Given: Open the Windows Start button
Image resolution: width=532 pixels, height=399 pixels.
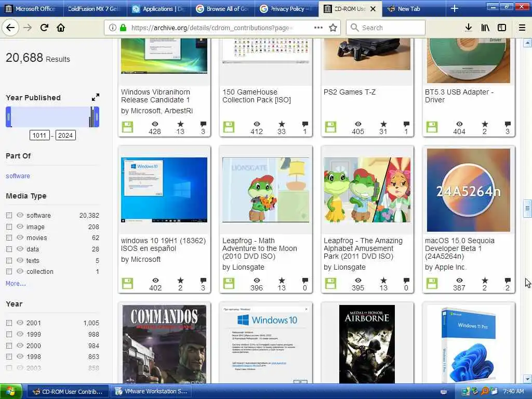Looking at the screenshot, I should 11,392.
